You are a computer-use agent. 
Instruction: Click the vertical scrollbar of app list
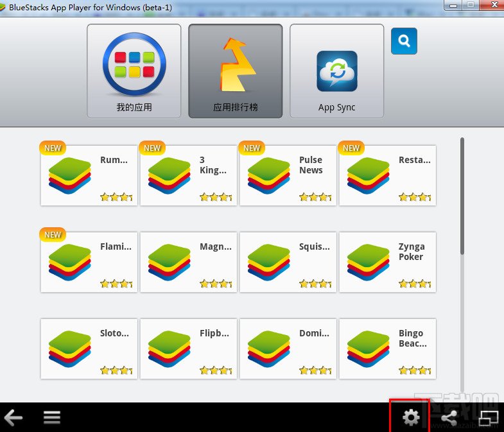coord(462,196)
